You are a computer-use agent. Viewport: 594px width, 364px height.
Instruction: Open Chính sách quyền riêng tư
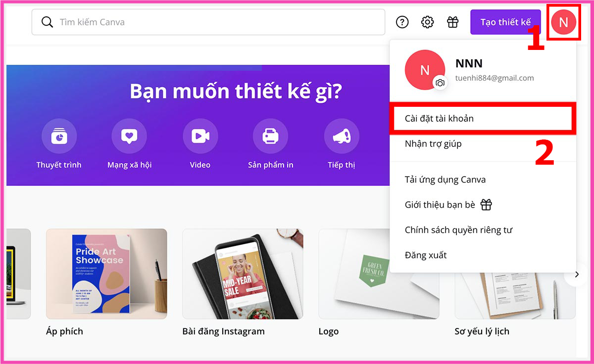[483, 230]
